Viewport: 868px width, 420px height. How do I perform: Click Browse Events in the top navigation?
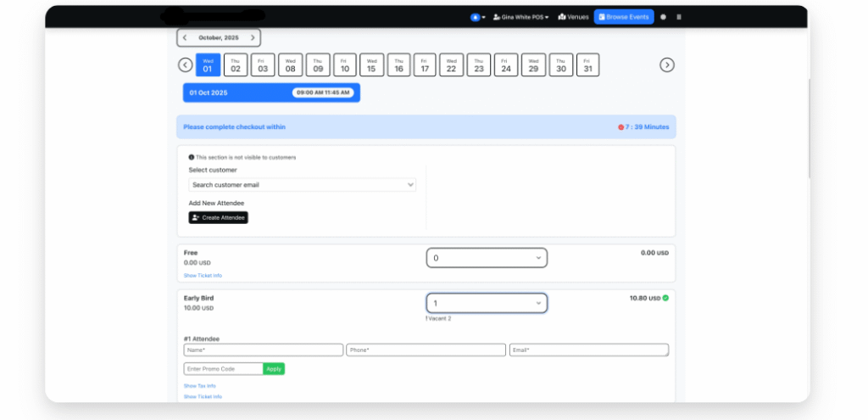click(x=624, y=17)
